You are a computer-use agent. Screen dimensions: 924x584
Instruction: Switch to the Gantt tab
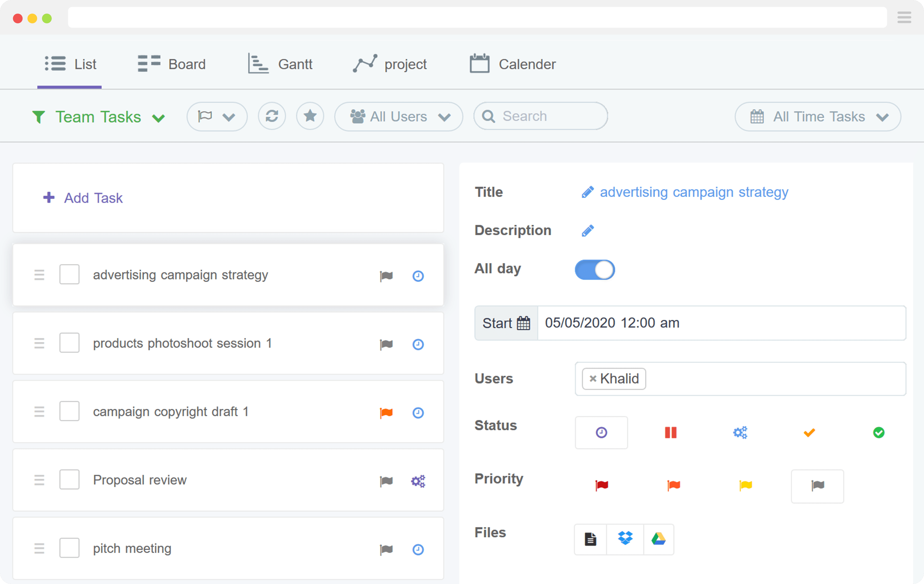tap(280, 64)
